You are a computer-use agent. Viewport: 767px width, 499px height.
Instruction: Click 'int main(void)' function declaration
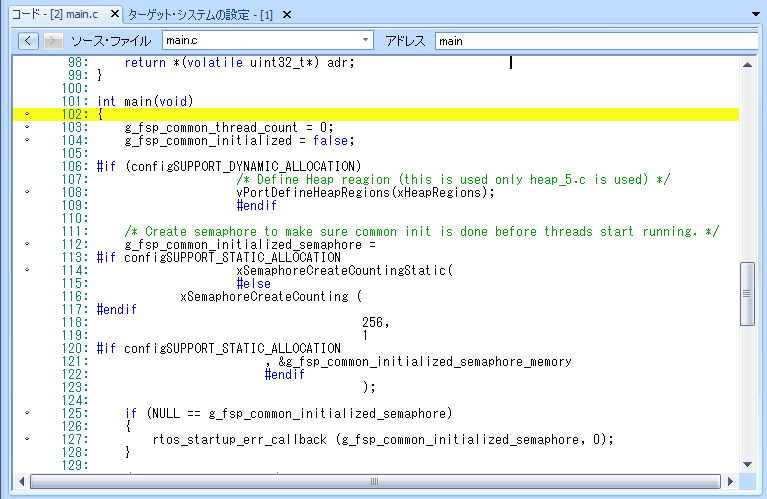[145, 101]
